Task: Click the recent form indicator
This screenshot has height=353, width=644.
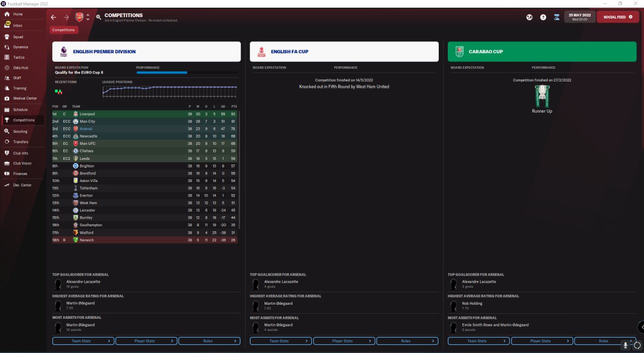Action: coord(59,92)
